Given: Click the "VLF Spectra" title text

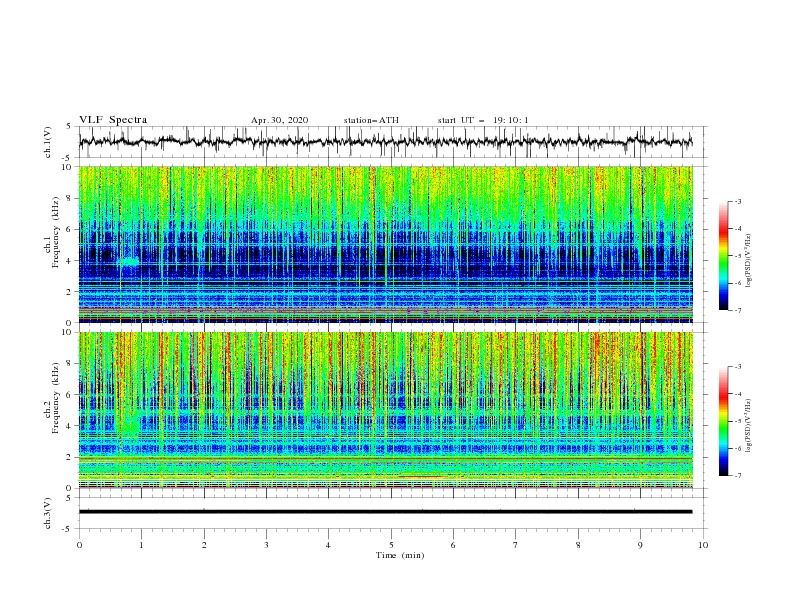Looking at the screenshot, I should [x=113, y=120].
